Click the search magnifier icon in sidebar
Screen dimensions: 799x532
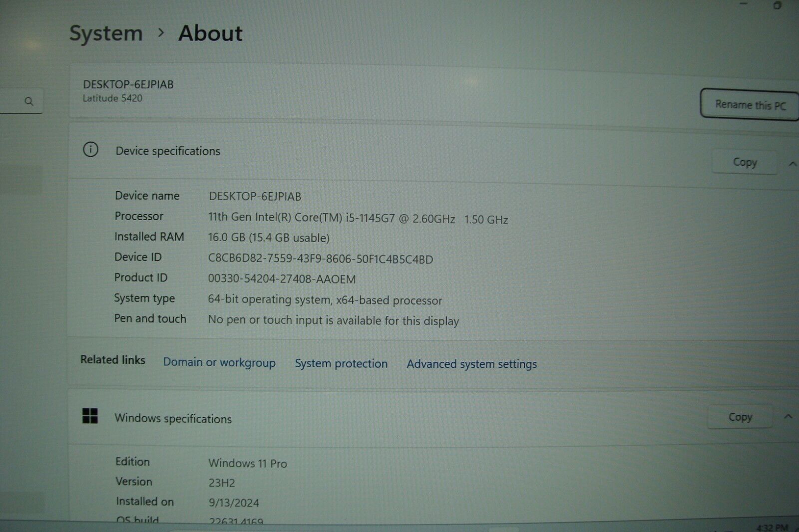pos(29,101)
